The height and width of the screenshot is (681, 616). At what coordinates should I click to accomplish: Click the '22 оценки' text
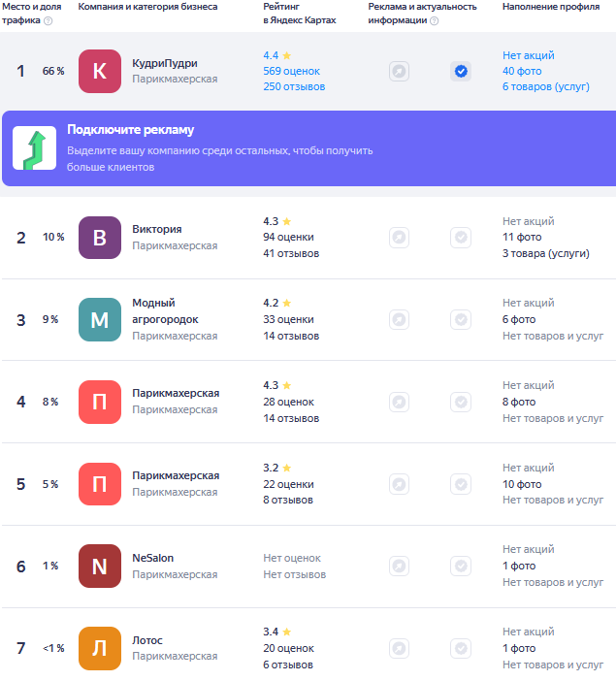(x=288, y=484)
